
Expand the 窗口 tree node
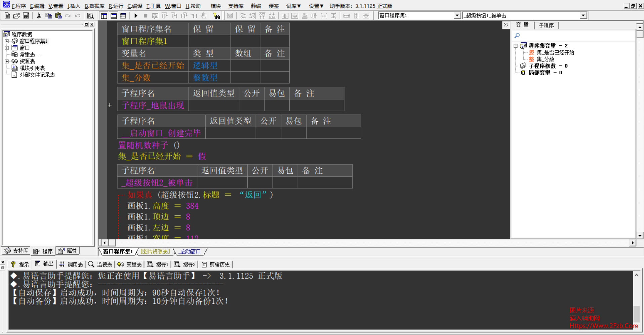click(7, 48)
